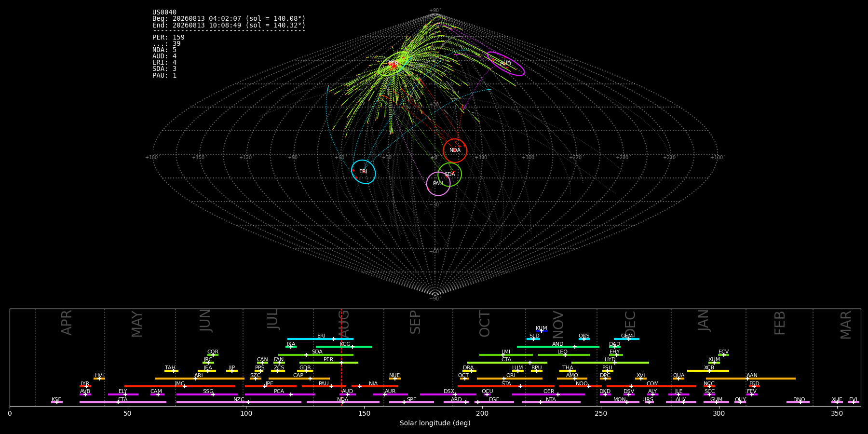Image resolution: width=868 pixels, height=434 pixels.
Task: Click the ETA shower timeline bar
Action: tap(123, 402)
